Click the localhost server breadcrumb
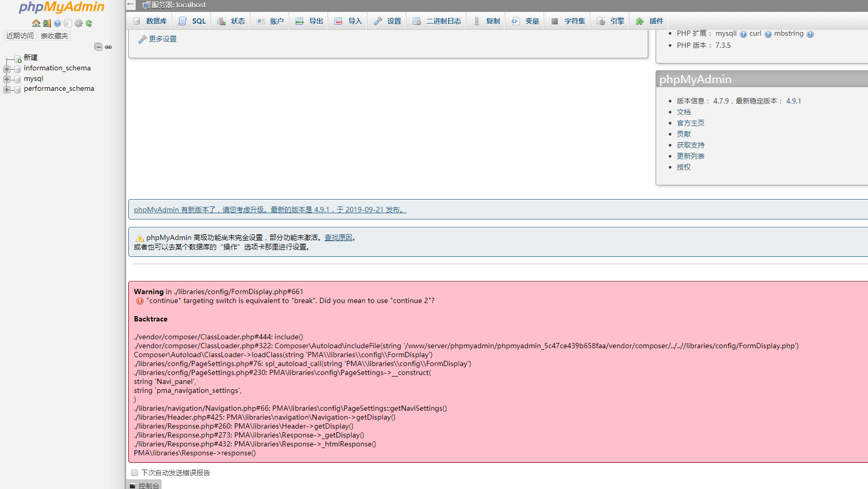The height and width of the screenshot is (489, 868). click(x=179, y=5)
